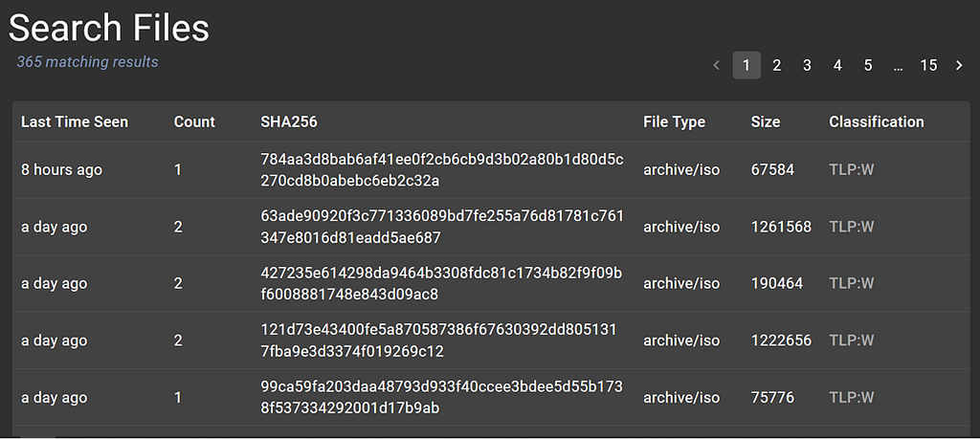The width and height of the screenshot is (980, 439).
Task: Jump to last page 15
Action: (x=928, y=65)
